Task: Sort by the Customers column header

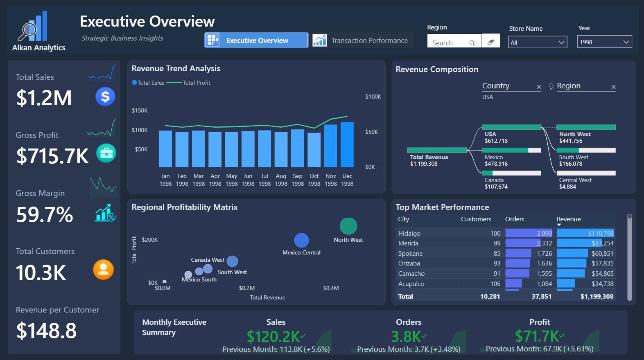Action: pos(476,219)
